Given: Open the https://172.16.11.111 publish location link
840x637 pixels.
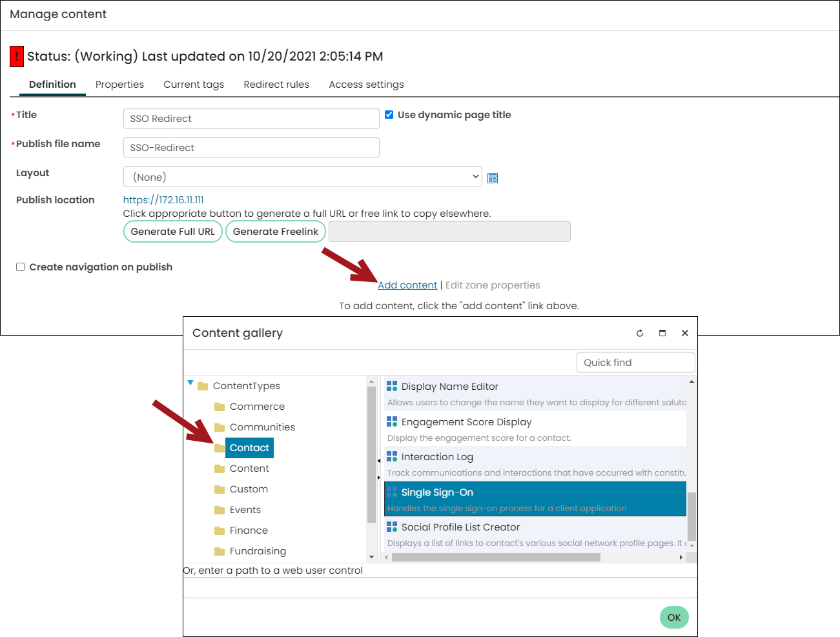Looking at the screenshot, I should tap(163, 200).
